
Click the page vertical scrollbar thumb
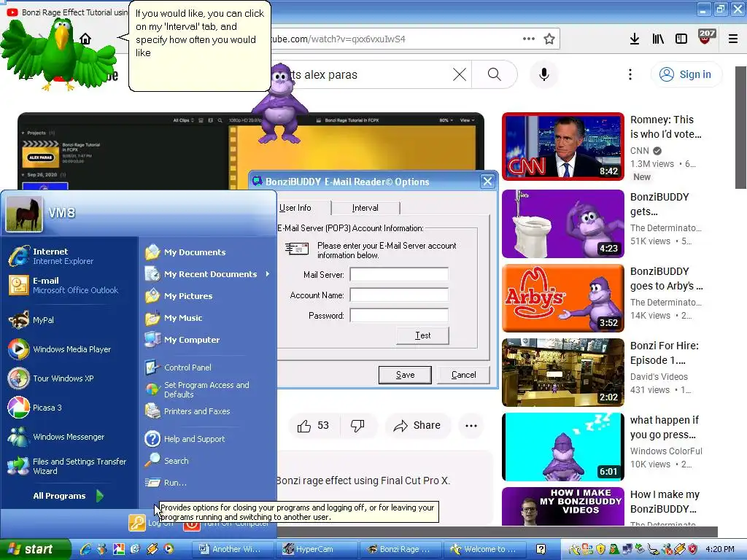pos(740,128)
